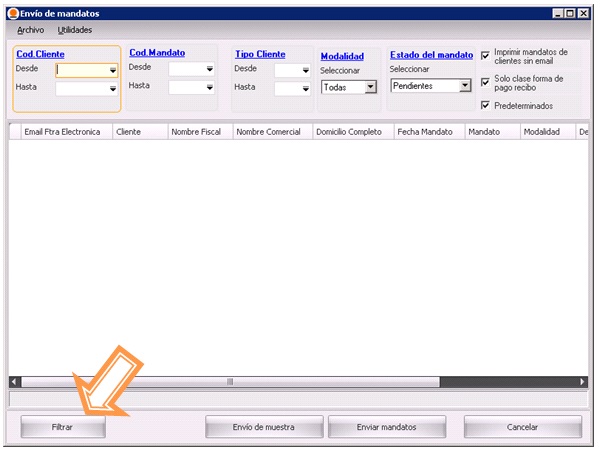Click the horizontal scrollbar thumb

(230, 382)
